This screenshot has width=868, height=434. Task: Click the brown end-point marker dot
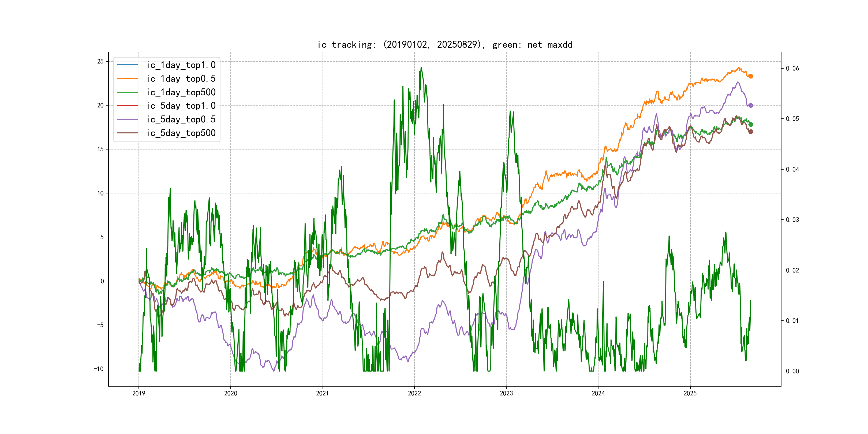[750, 132]
